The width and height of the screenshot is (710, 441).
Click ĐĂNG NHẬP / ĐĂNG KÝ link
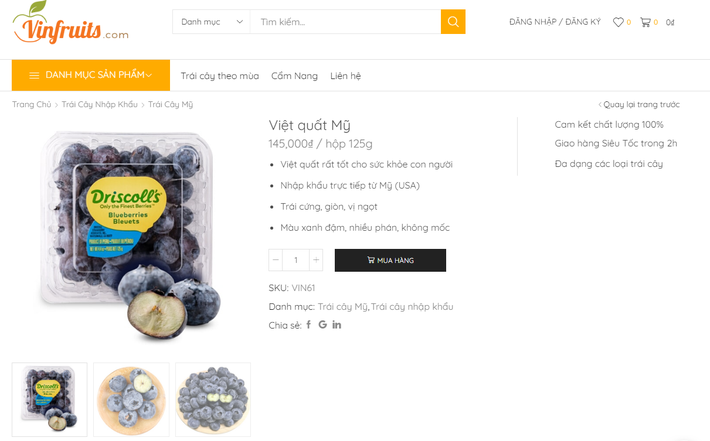(554, 22)
